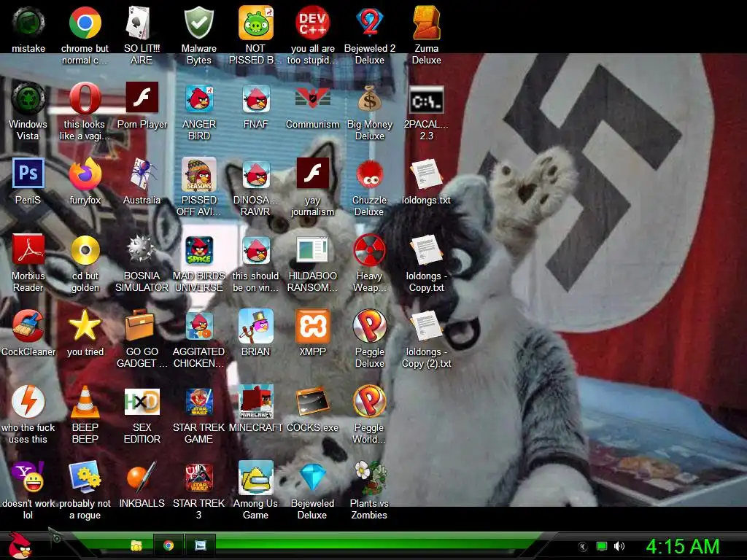Open the 'GO GO GADGET ...' briefcase icon
Viewport: 747px width, 560px height.
click(142, 326)
